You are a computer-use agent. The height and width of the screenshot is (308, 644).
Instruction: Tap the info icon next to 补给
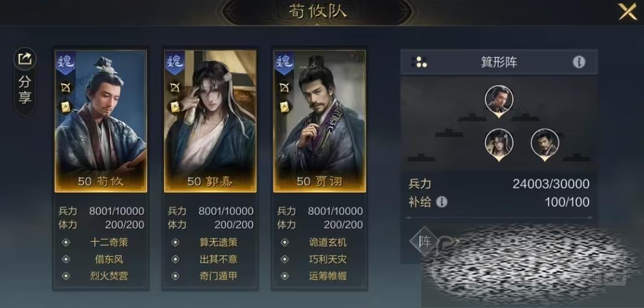442,202
